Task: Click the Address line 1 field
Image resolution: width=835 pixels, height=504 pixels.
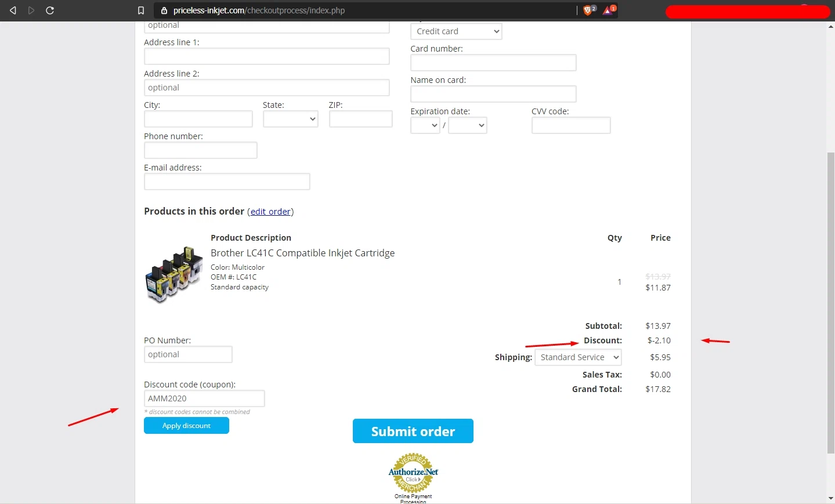Action: pos(267,56)
